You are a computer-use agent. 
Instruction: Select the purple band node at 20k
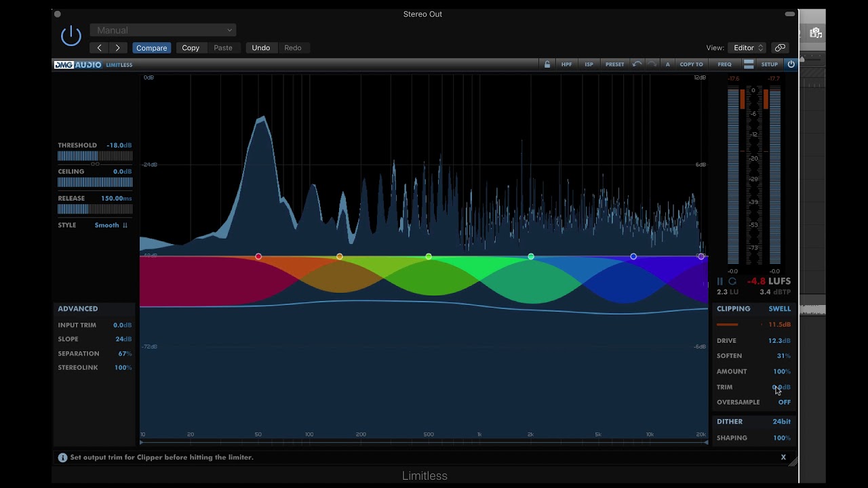[701, 256]
